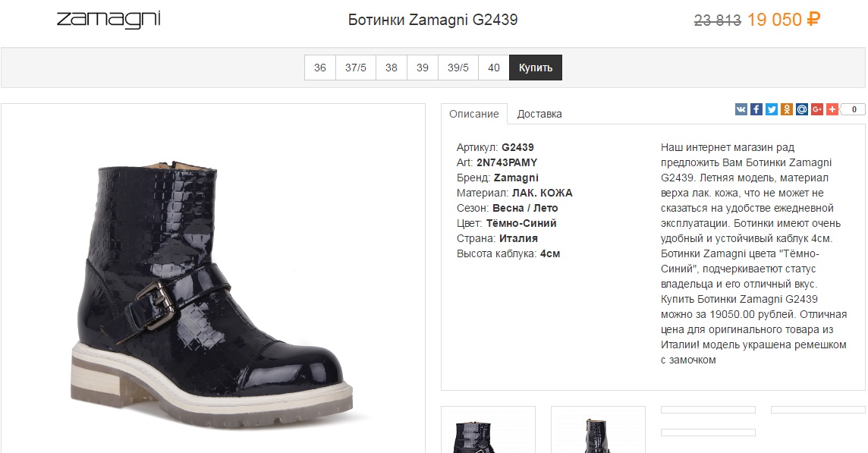868x453 pixels.
Task: Open the Описание tab
Action: click(474, 114)
